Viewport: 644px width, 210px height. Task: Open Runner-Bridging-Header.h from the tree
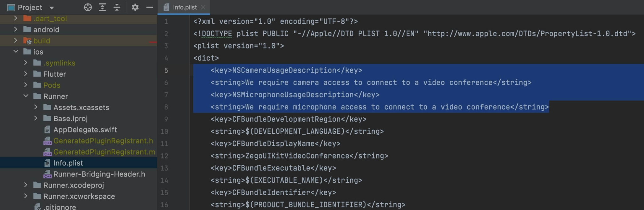pyautogui.click(x=98, y=174)
